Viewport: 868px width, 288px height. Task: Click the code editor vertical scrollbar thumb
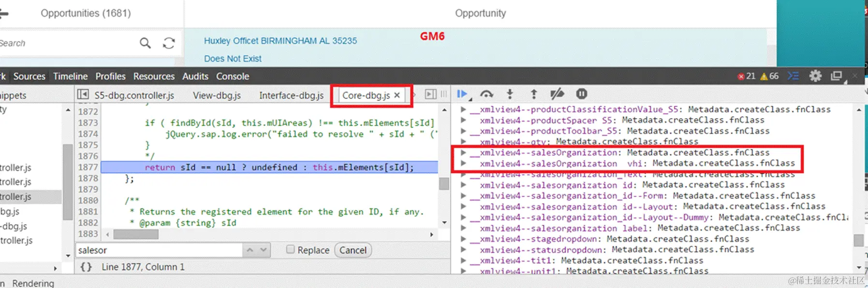coord(444,183)
